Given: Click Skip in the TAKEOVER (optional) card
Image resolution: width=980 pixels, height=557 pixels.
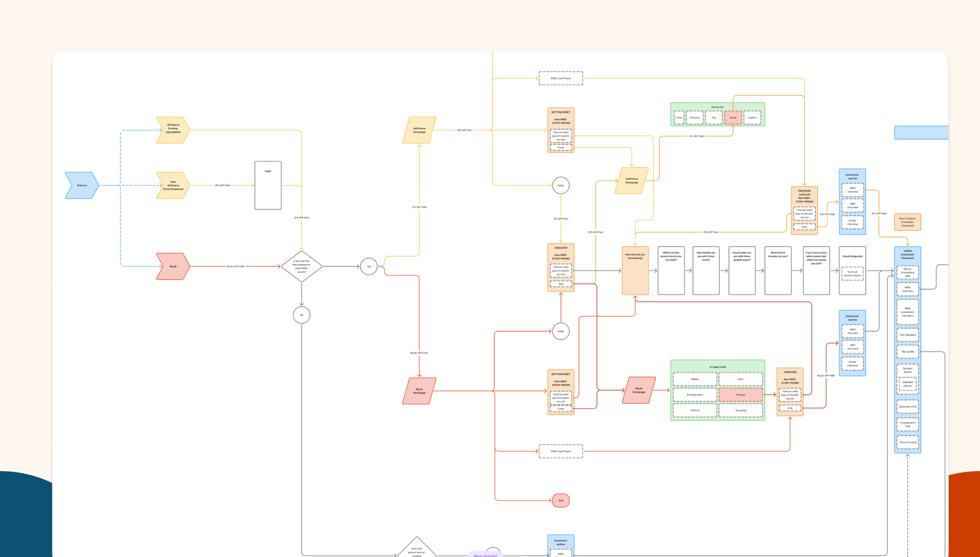Looking at the screenshot, I should (x=804, y=227).
